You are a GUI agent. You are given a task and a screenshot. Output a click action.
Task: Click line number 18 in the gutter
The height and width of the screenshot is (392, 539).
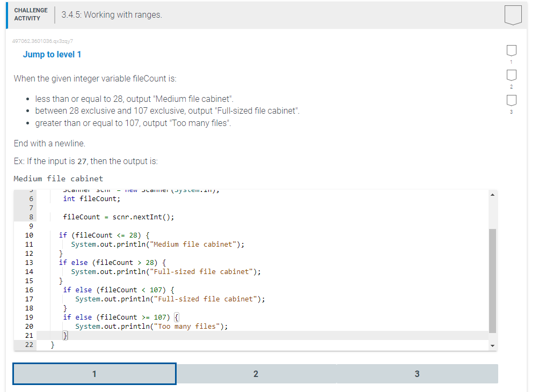pyautogui.click(x=29, y=308)
